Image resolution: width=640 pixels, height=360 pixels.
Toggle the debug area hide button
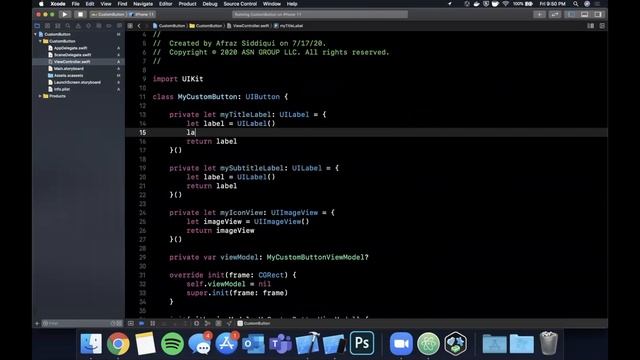tap(131, 323)
